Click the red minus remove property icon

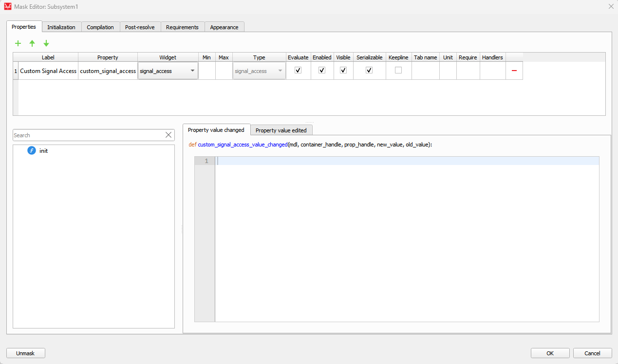coord(514,71)
